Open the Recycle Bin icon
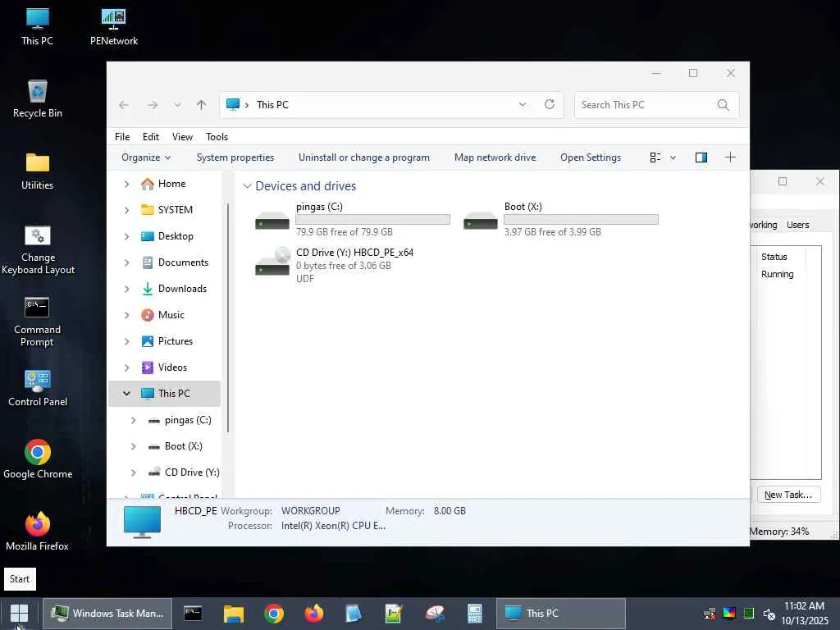Viewport: 840px width, 630px height. pos(38,99)
